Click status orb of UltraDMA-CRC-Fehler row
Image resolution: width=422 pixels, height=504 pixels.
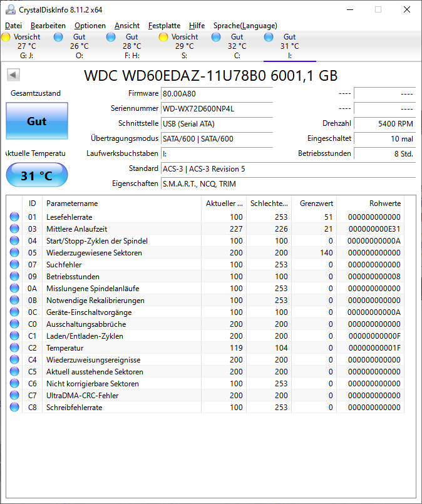coord(14,395)
